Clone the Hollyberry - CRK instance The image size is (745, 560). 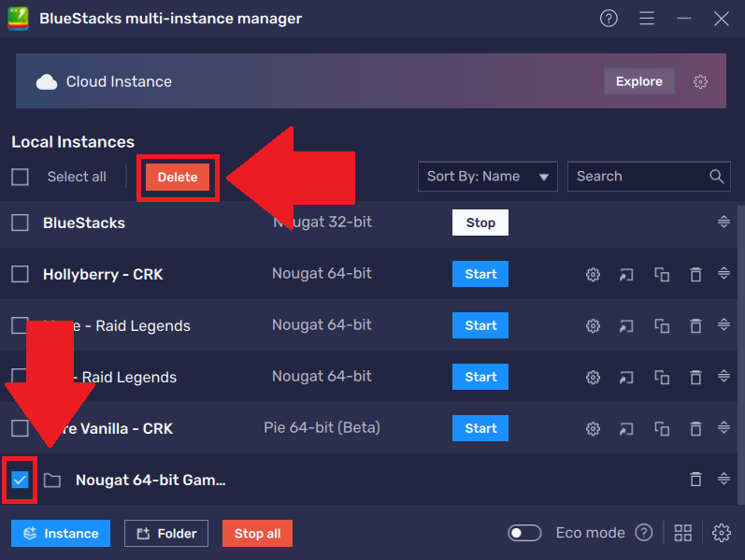click(662, 274)
